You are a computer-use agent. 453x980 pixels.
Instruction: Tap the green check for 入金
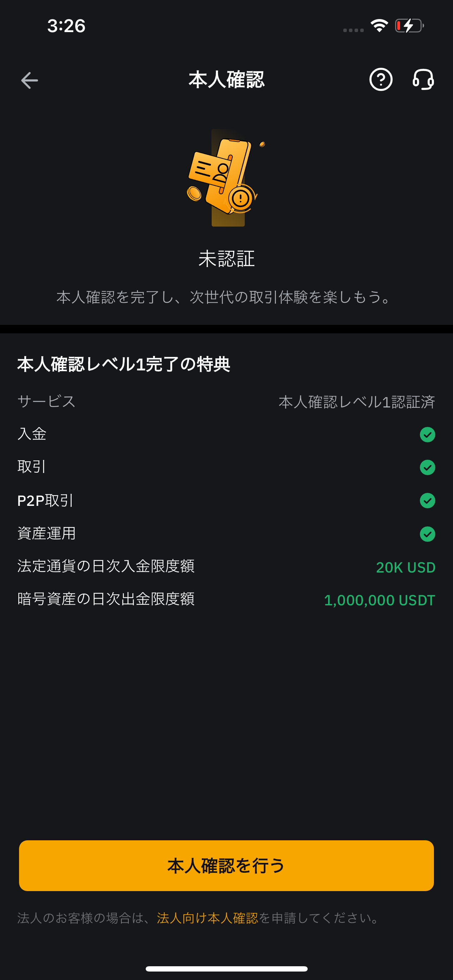(x=427, y=435)
